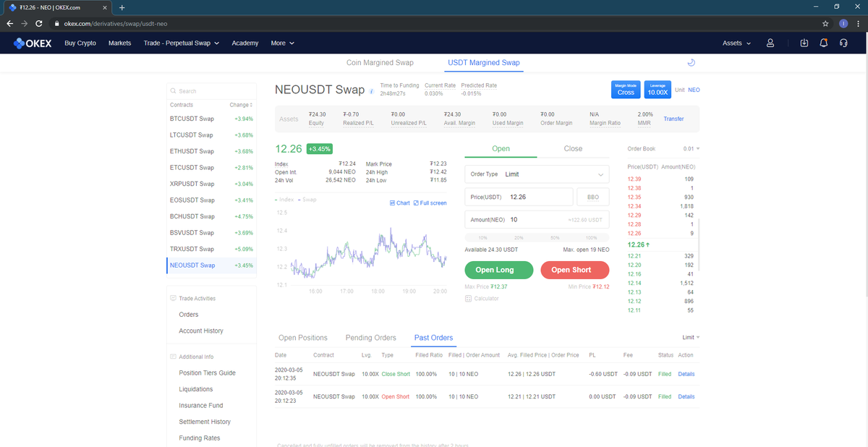Open the Pending Orders tab
The width and height of the screenshot is (868, 447).
coord(371,338)
